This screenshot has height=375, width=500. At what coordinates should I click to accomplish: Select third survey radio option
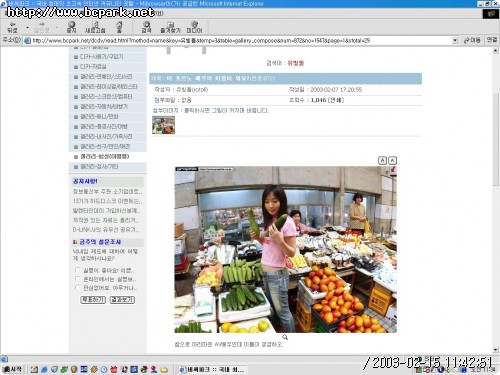pos(77,287)
